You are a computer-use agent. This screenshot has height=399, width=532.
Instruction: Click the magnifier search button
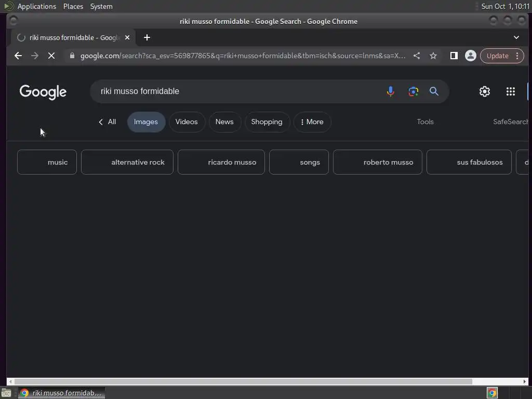(434, 91)
